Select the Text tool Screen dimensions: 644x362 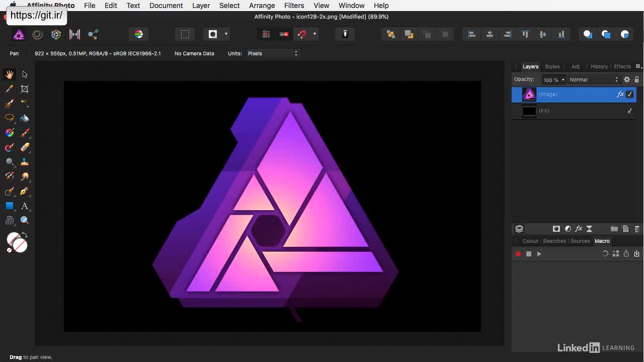pyautogui.click(x=24, y=206)
